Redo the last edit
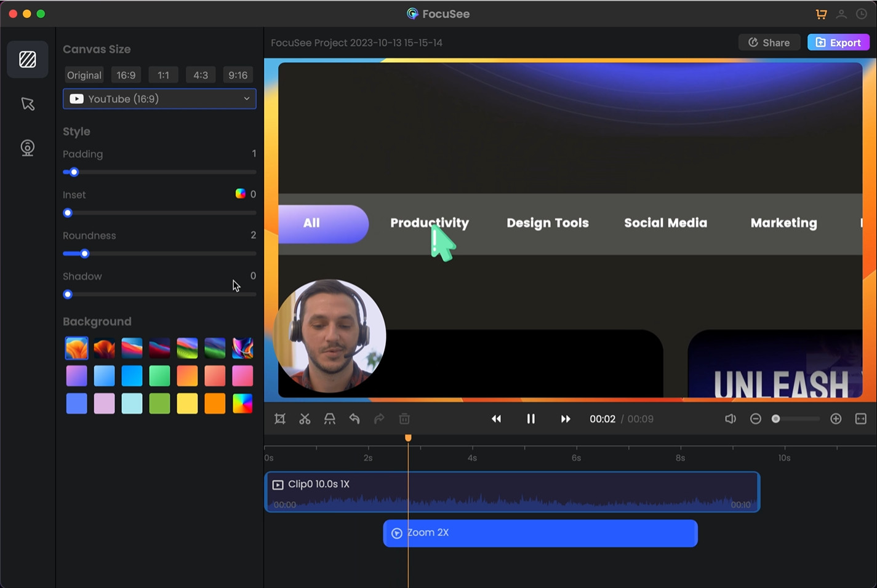This screenshot has width=877, height=588. pyautogui.click(x=379, y=419)
